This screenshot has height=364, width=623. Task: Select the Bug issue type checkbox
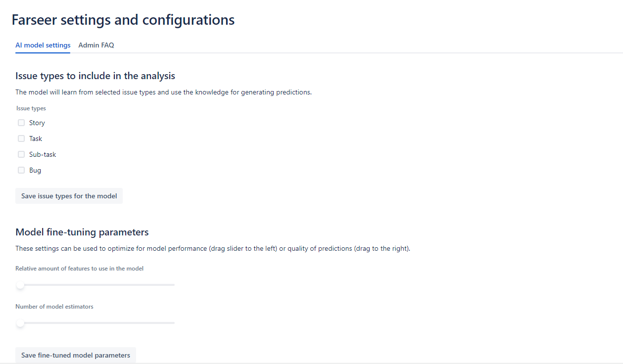21,170
